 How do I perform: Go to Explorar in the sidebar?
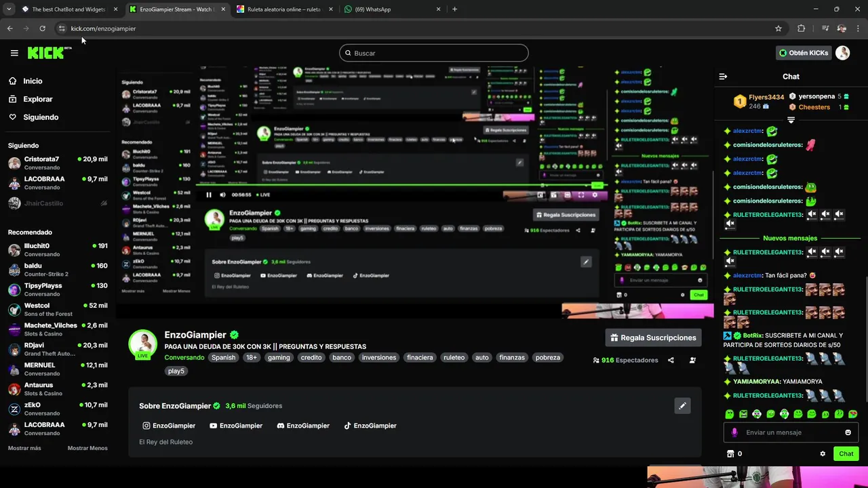31,99
